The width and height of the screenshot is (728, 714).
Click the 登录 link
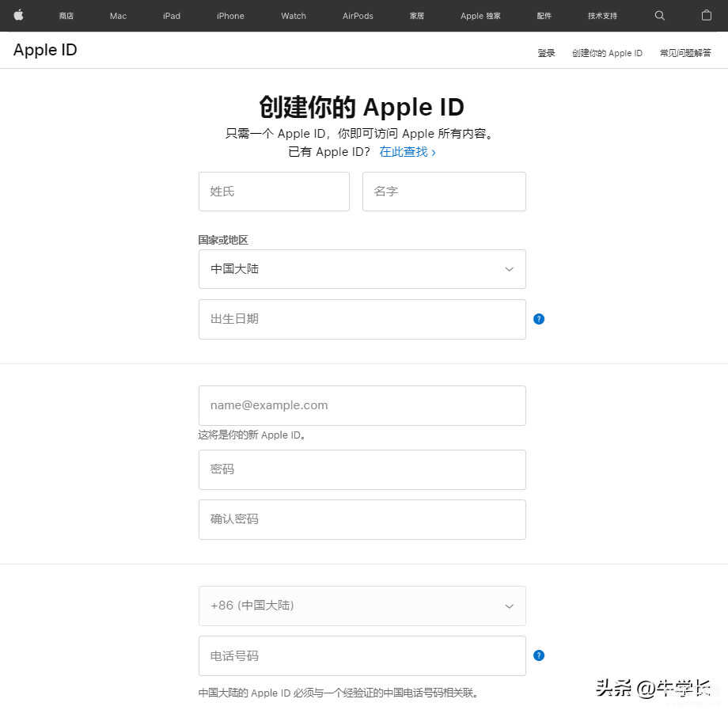pos(547,53)
